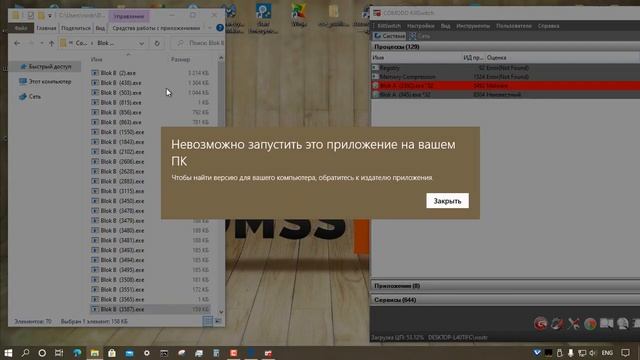Open the Настройки menu in KillSwitch
Image resolution: width=640 pixels, height=360 pixels.
[x=420, y=26]
